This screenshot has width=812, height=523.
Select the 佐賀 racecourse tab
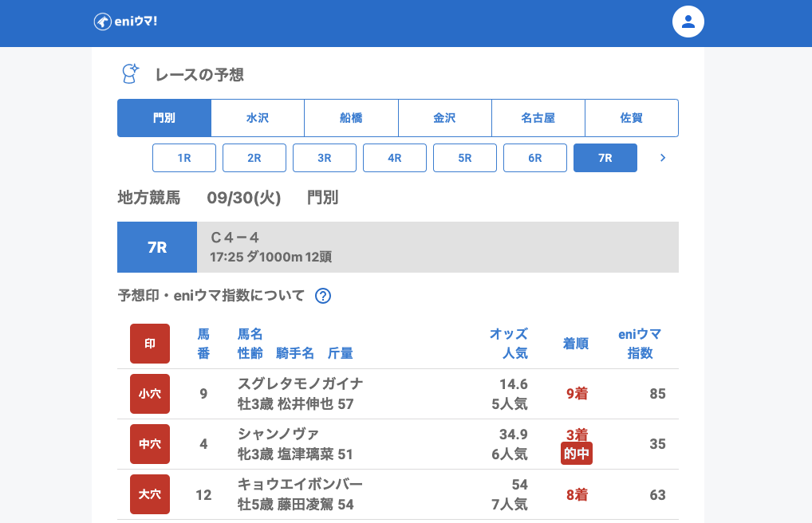[x=631, y=118]
